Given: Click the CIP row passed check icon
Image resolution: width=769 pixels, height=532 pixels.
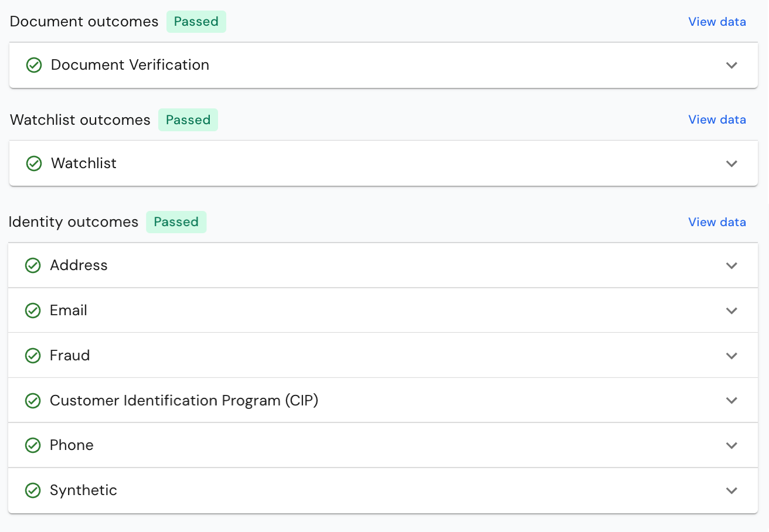Looking at the screenshot, I should (33, 401).
